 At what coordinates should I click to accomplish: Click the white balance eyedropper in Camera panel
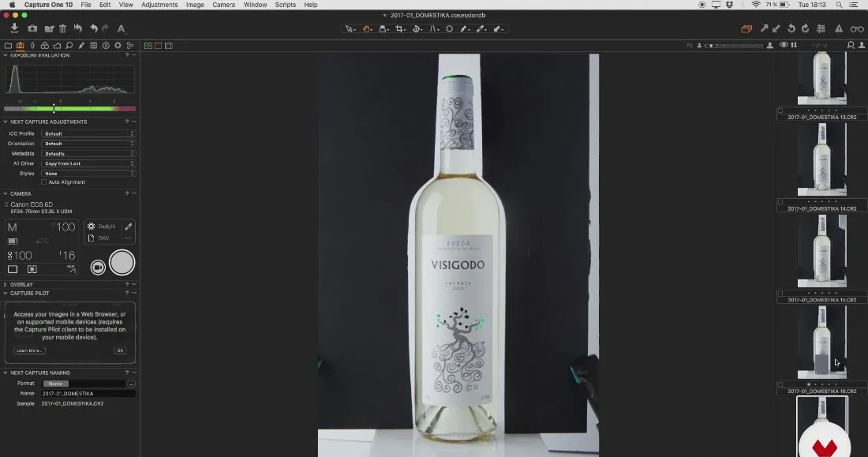[x=129, y=227]
